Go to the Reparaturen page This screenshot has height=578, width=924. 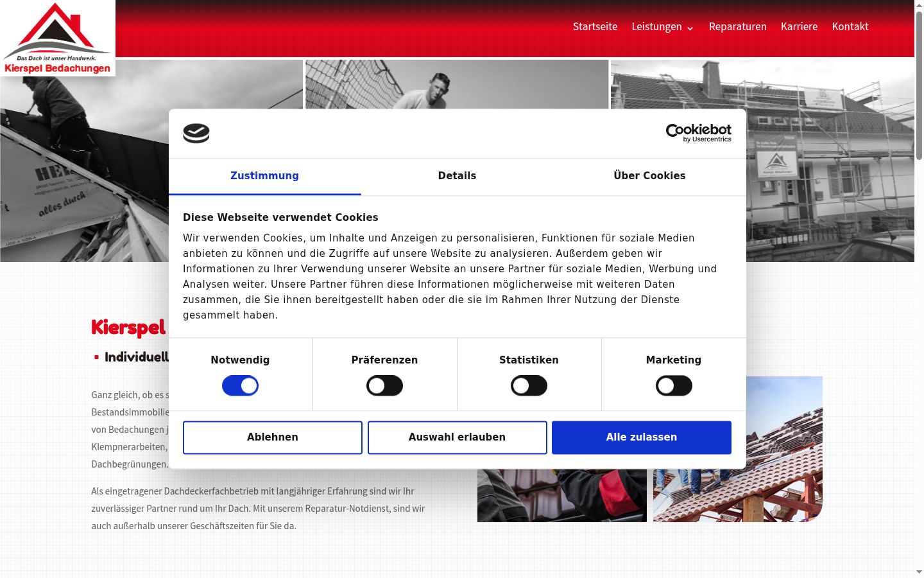point(737,27)
